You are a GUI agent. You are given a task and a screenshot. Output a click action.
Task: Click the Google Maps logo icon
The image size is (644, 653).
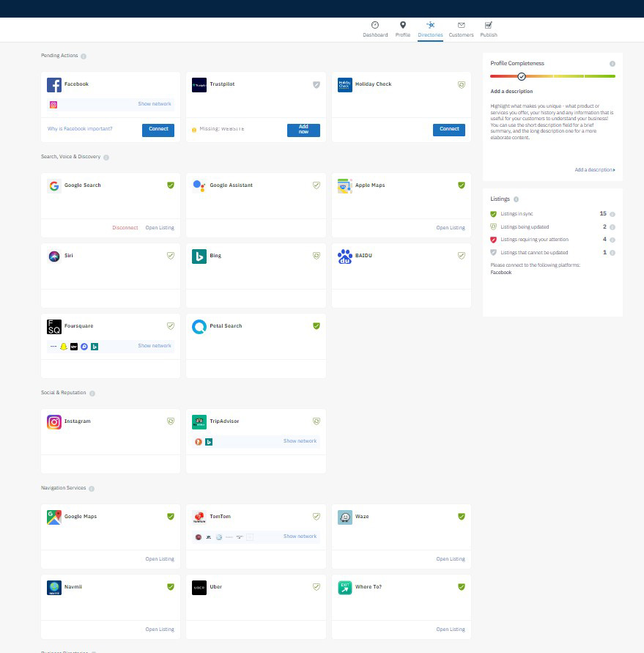(x=54, y=517)
